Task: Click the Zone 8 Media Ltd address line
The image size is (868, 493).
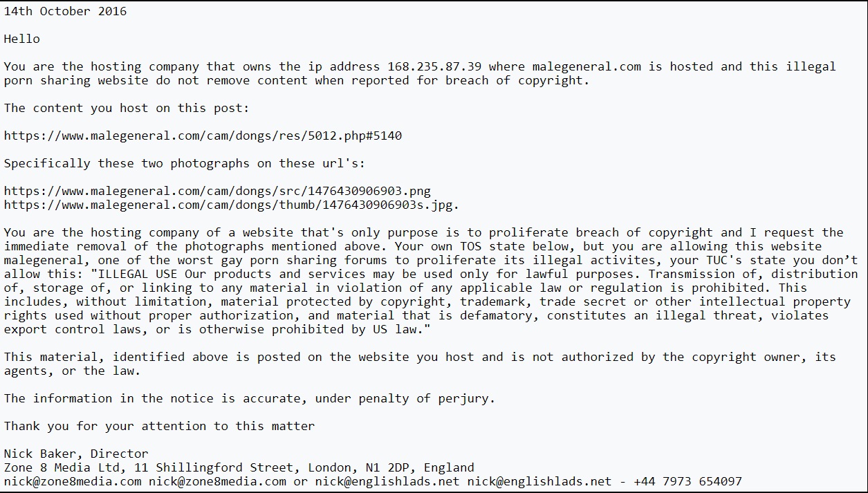Action: (x=239, y=467)
